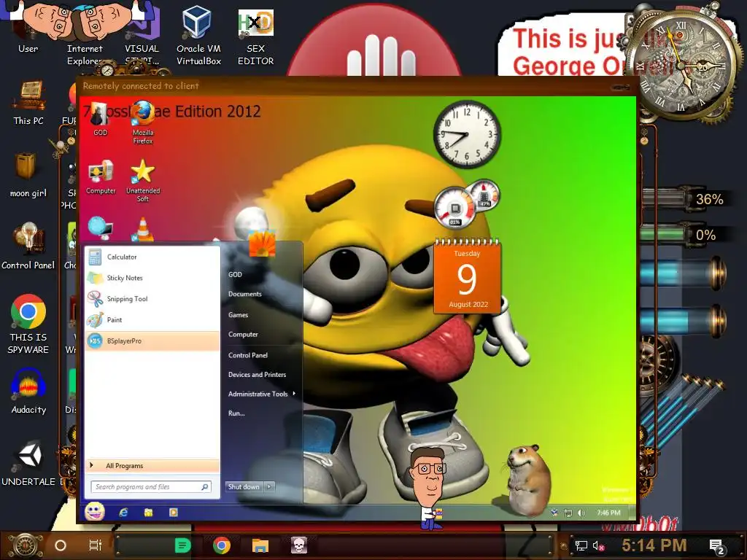Click the Remotely connected to client title
Viewport: 747px width, 560px height.
pos(141,86)
